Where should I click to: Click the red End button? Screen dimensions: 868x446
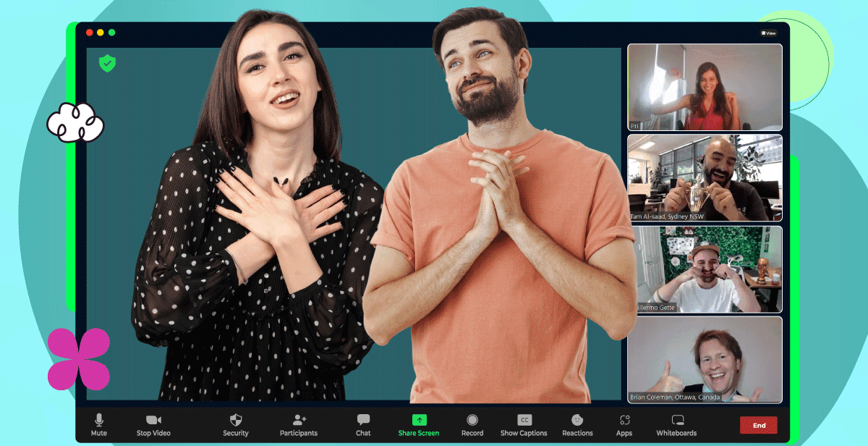pos(759,425)
